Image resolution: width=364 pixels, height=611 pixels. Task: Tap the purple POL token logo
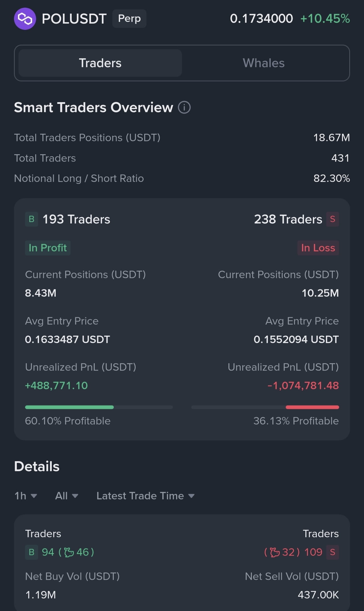pyautogui.click(x=25, y=19)
